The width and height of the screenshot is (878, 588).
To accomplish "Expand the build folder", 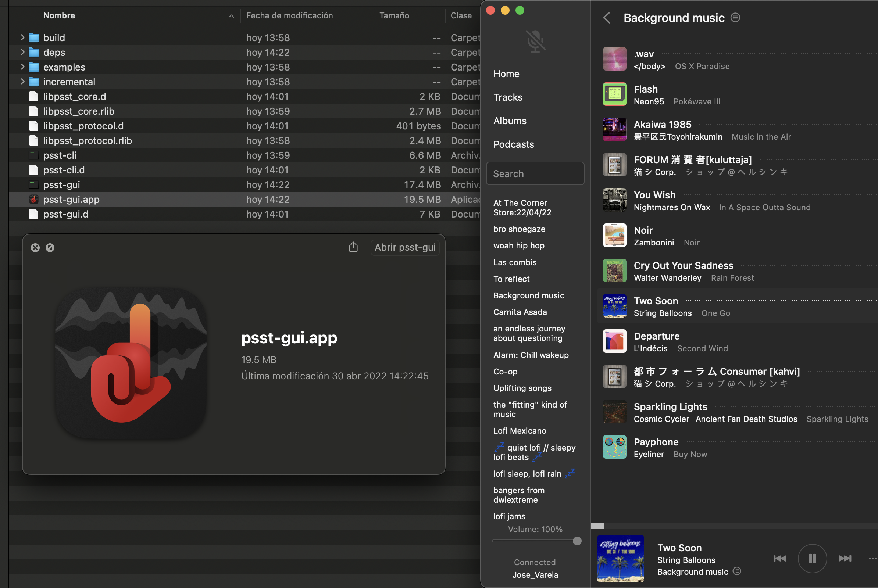I will 22,37.
